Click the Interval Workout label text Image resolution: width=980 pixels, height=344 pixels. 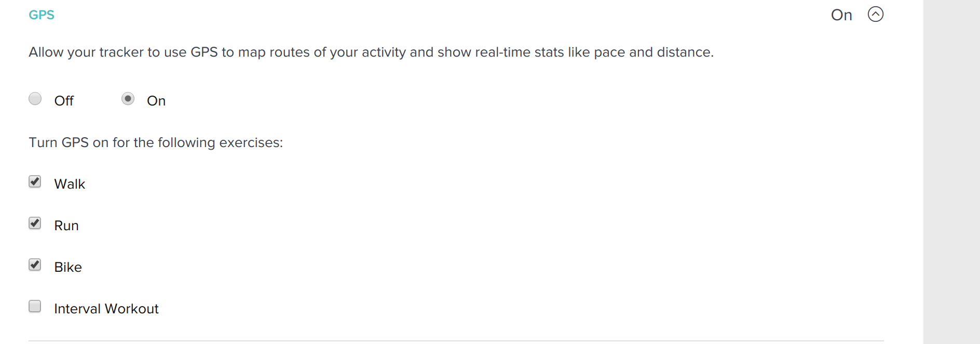[x=106, y=309]
